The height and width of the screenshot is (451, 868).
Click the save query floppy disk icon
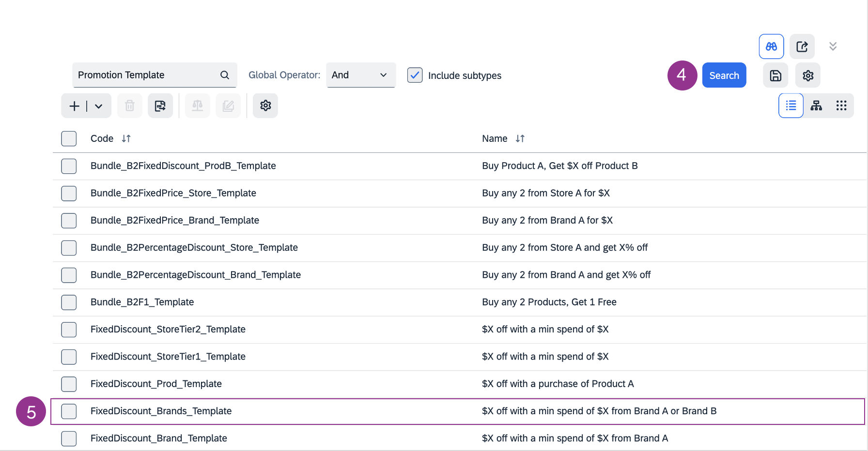coord(775,75)
